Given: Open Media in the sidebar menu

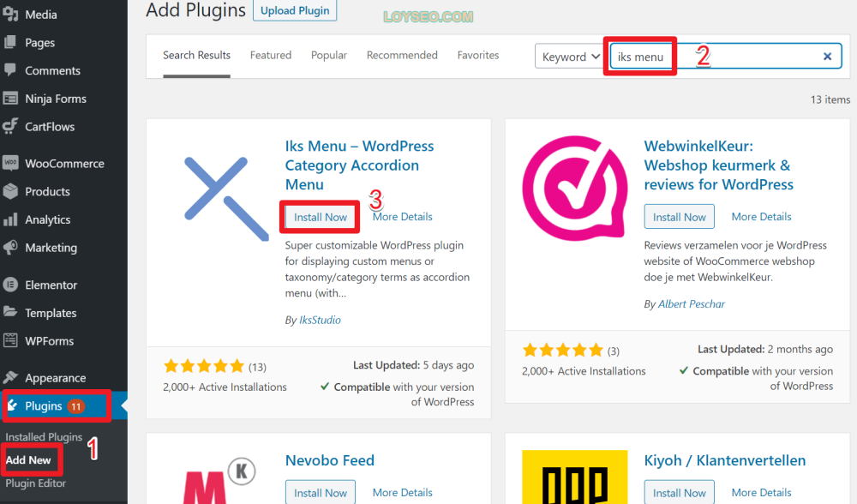Looking at the screenshot, I should (x=41, y=15).
